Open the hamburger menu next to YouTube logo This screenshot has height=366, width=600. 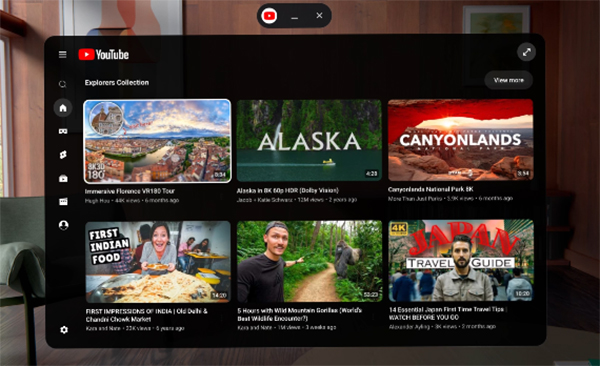63,55
